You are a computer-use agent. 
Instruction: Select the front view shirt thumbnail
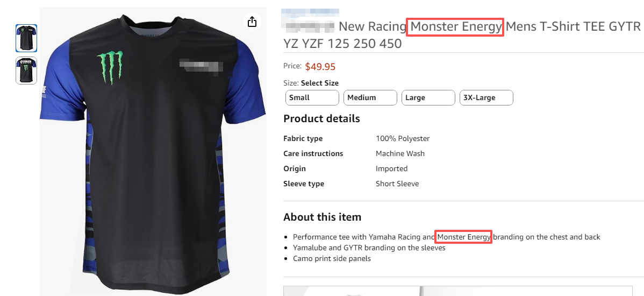pyautogui.click(x=26, y=38)
